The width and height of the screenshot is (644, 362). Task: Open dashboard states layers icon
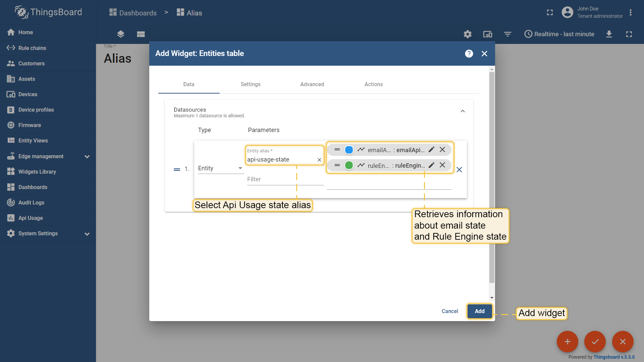tap(121, 34)
